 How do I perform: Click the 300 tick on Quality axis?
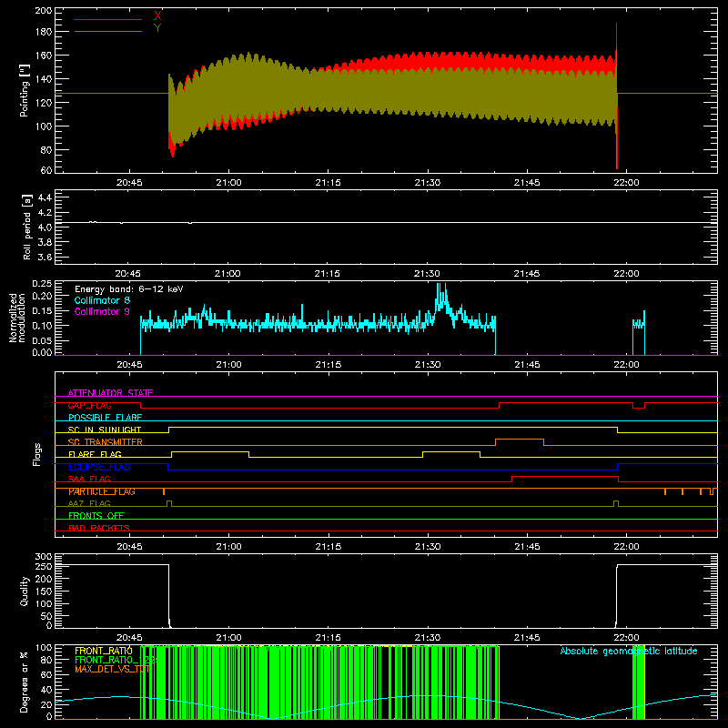point(44,557)
